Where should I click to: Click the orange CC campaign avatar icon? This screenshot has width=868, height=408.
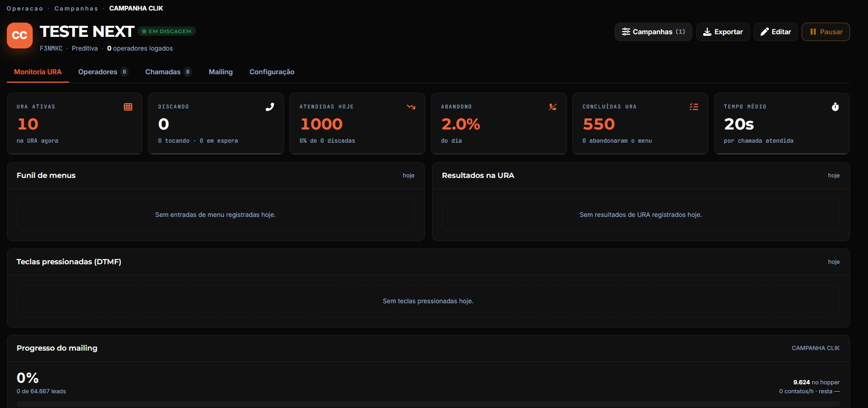[19, 35]
